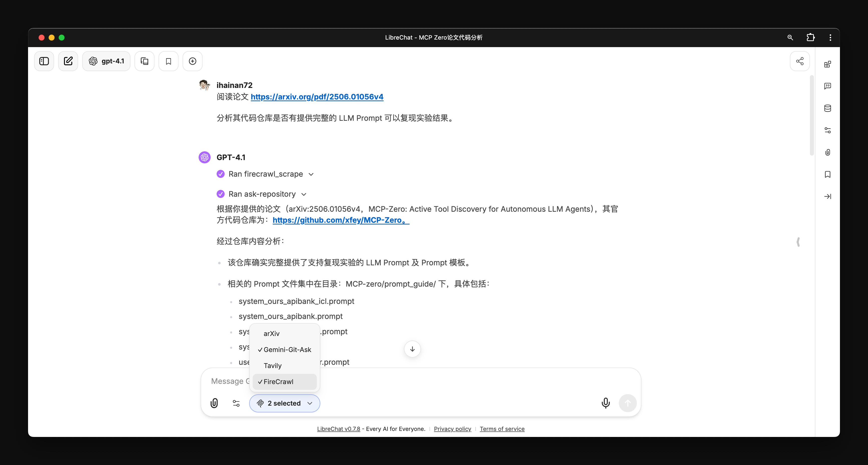The image size is (868, 465).
Task: Uncheck the Gemini-Git-Ask server option
Action: (284, 350)
